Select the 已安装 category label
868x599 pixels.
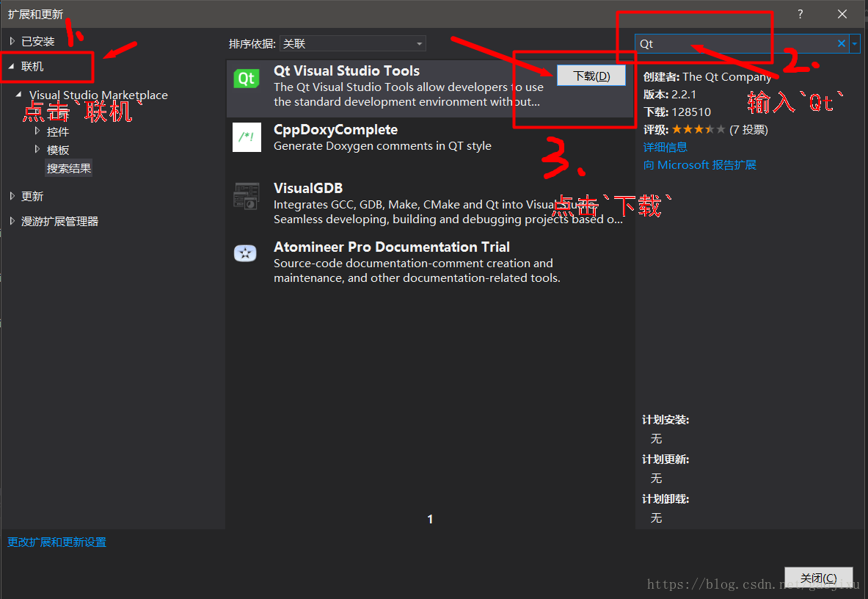tap(37, 42)
